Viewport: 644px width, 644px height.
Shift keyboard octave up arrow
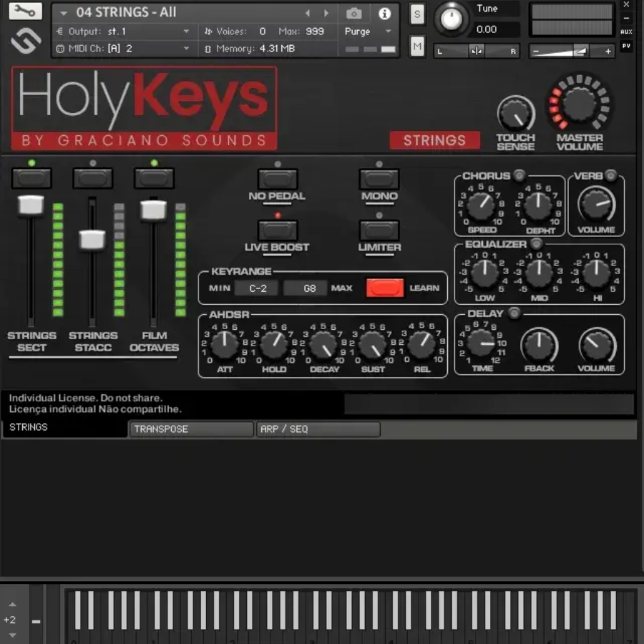(12, 604)
